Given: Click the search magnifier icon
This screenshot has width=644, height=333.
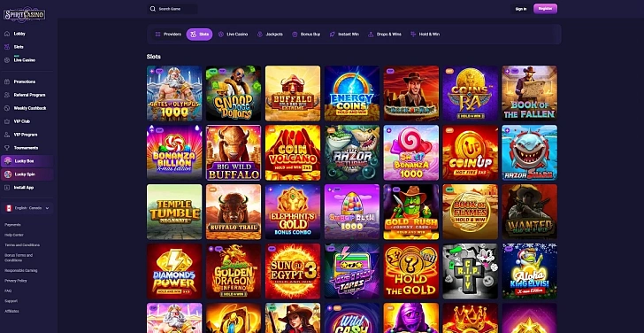Looking at the screenshot, I should 153,9.
